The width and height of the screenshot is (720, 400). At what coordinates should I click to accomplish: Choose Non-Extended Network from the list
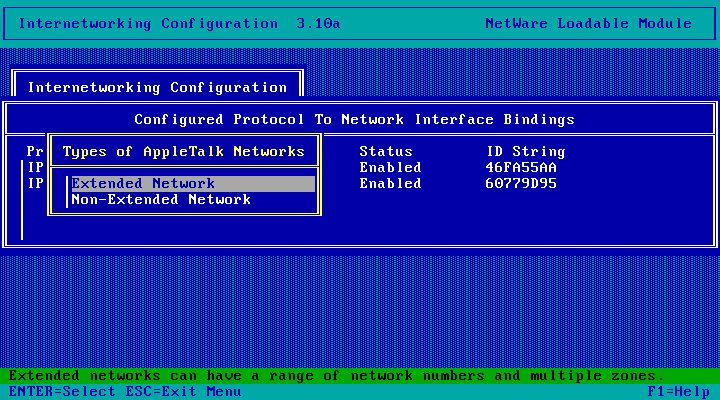[x=161, y=200]
